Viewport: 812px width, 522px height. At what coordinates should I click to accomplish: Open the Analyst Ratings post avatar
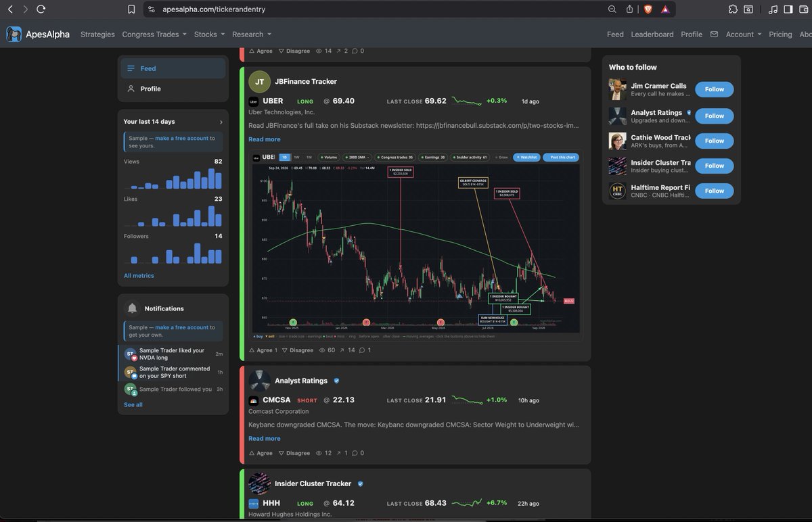pos(259,381)
